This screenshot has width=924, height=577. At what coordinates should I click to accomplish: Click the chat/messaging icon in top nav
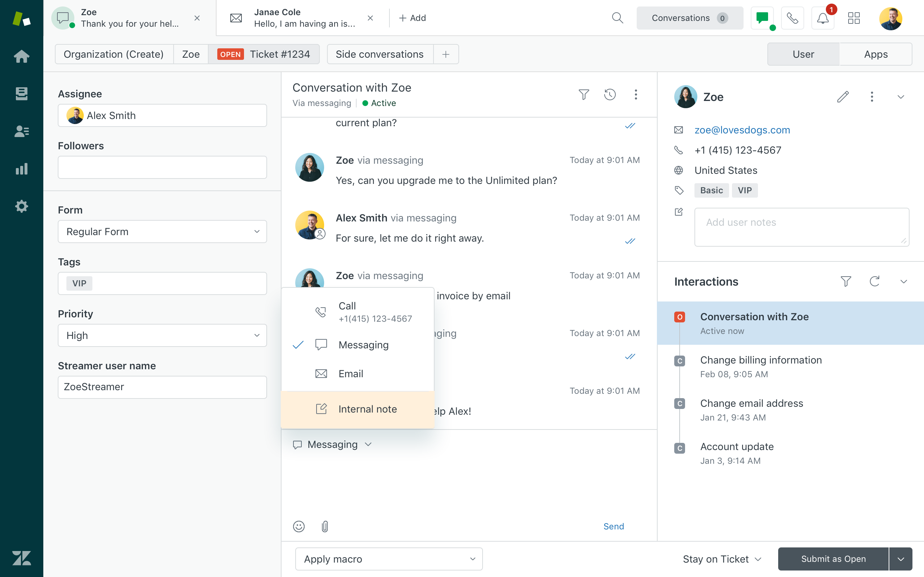click(764, 18)
